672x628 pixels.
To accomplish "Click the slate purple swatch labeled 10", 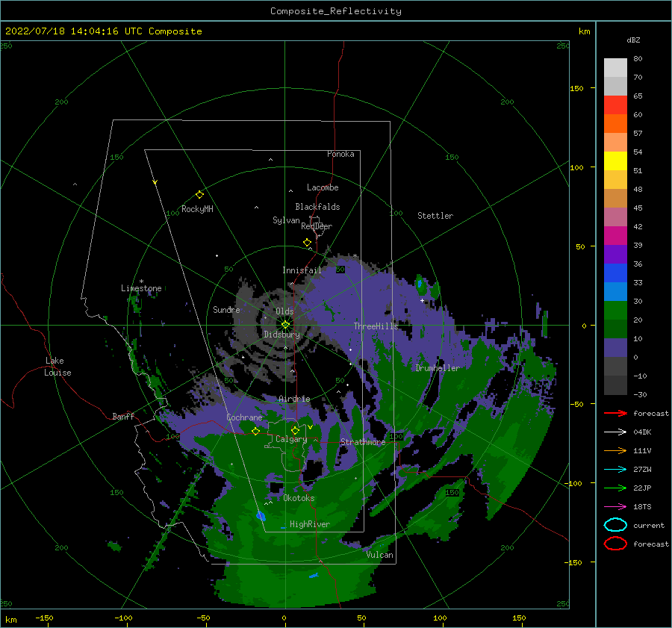I will (x=615, y=347).
